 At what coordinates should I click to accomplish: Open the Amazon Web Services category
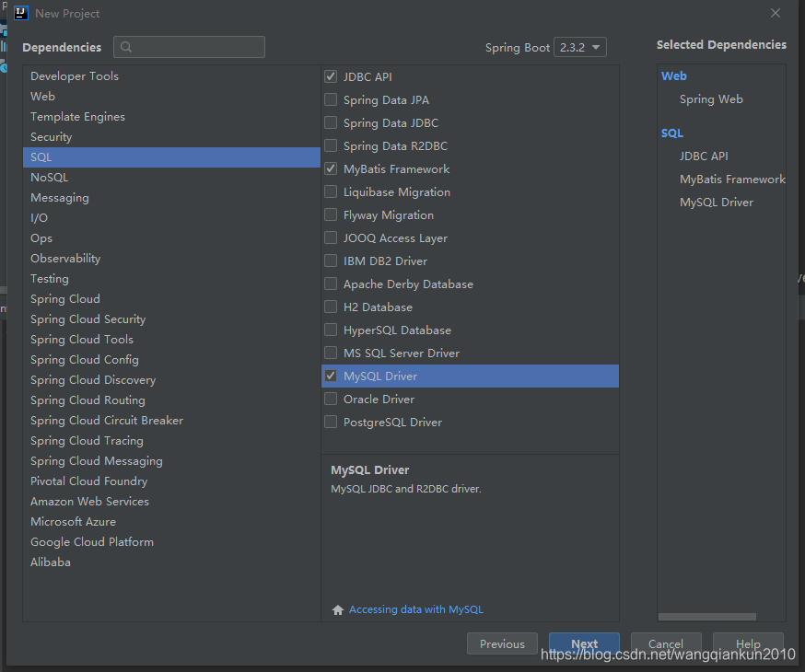171,501
